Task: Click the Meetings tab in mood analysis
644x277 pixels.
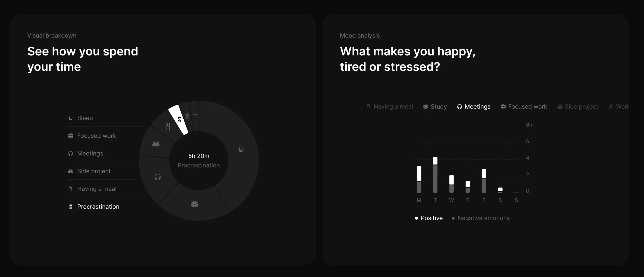Action: tap(473, 107)
